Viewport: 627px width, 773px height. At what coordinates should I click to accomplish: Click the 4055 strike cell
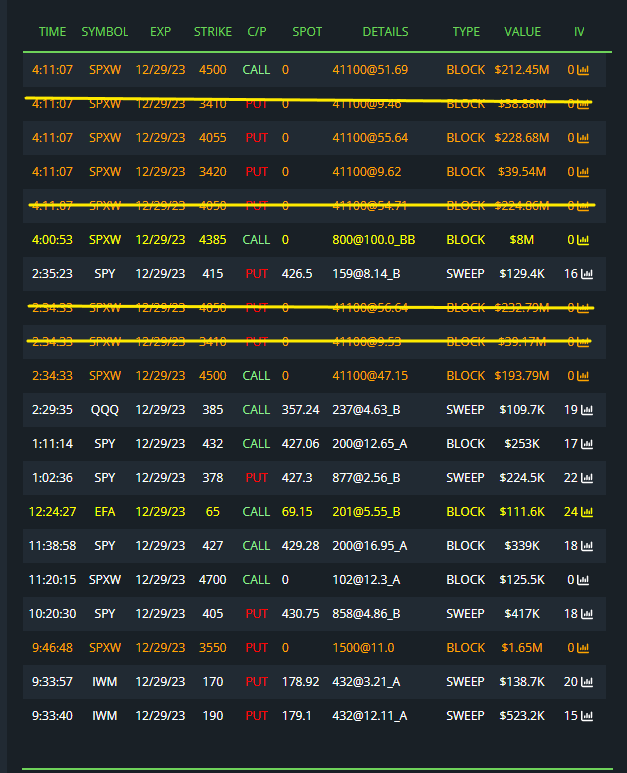click(x=212, y=138)
